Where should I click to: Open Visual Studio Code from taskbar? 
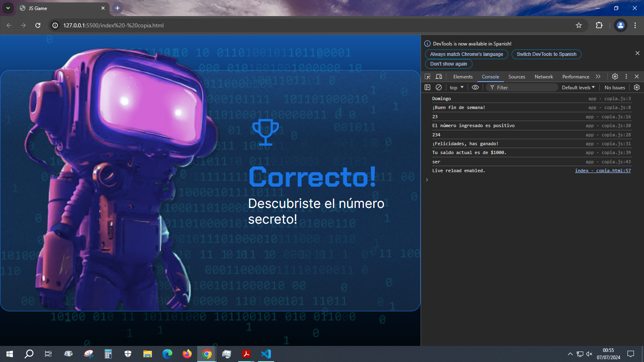(x=266, y=354)
